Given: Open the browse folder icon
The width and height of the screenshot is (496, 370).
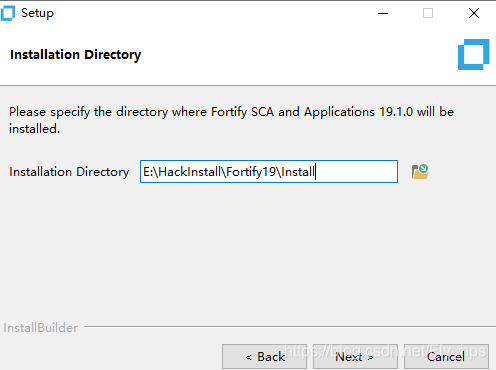Looking at the screenshot, I should click(420, 172).
